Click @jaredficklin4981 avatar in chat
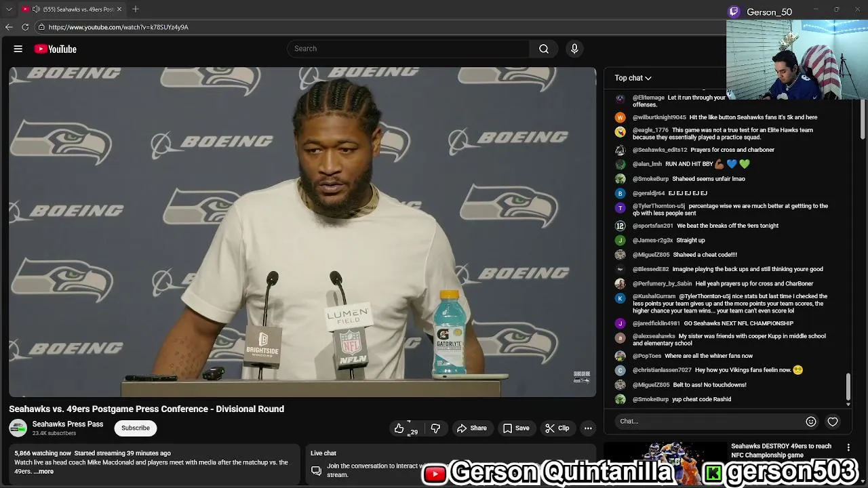868x488 pixels. click(x=620, y=323)
